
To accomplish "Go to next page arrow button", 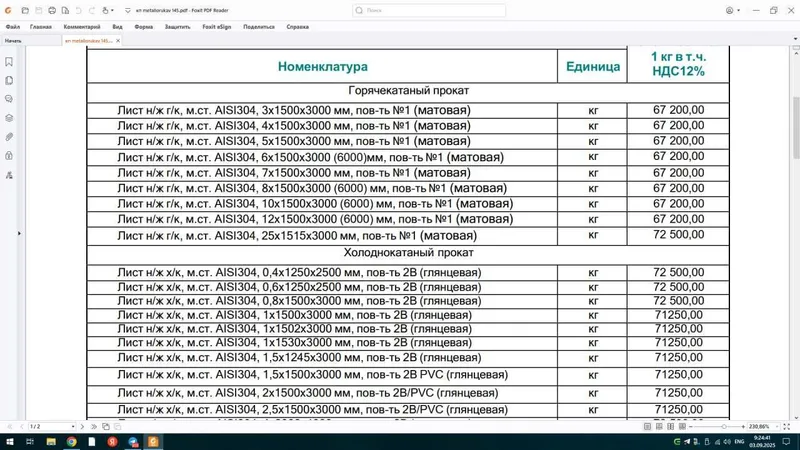I will point(82,427).
